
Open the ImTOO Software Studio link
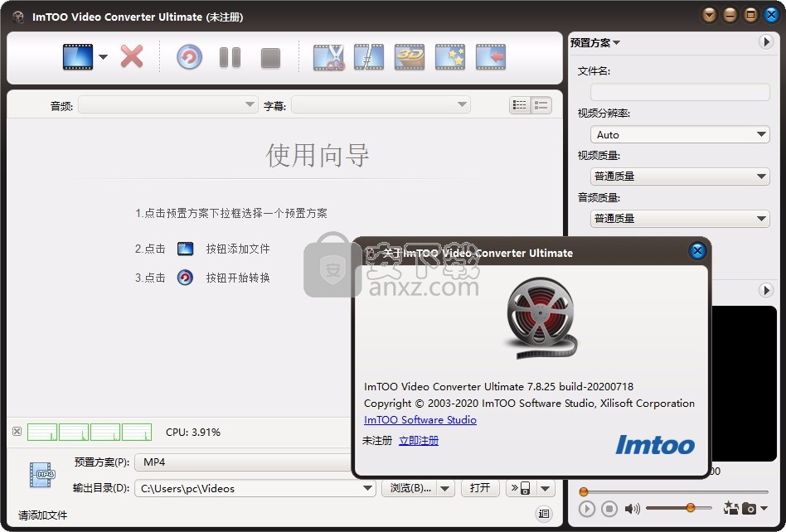click(420, 420)
